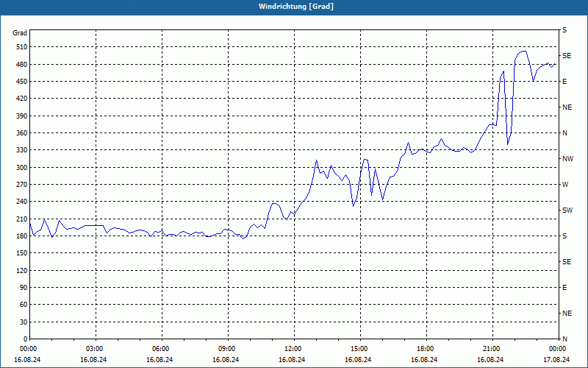Image resolution: width=588 pixels, height=368 pixels.
Task: Click the 480 y-axis value
Action: point(22,65)
